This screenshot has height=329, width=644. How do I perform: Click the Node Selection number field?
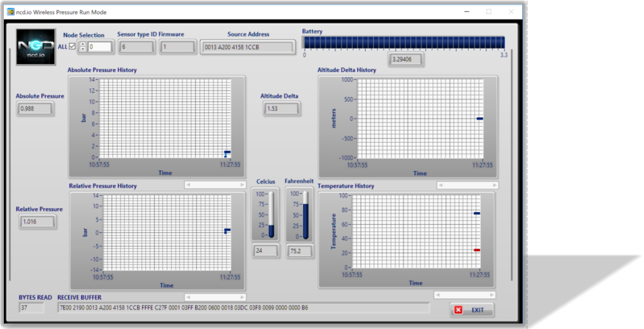(x=100, y=47)
